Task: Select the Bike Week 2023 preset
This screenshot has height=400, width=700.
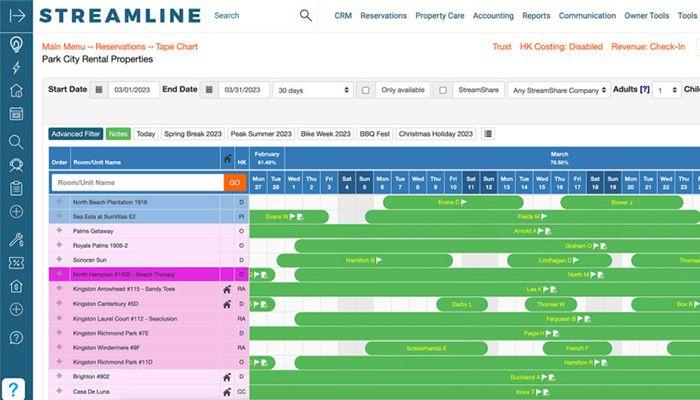Action: [325, 134]
